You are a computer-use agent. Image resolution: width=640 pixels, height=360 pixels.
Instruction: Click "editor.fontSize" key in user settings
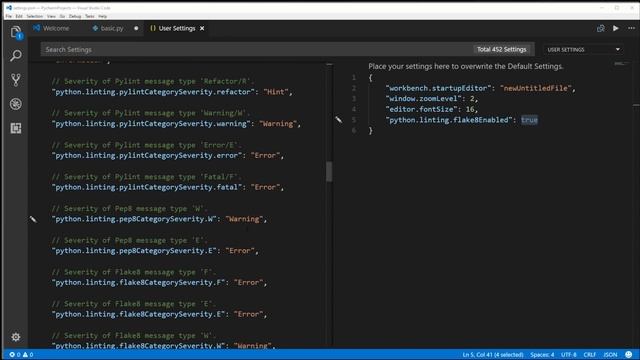tap(421, 109)
